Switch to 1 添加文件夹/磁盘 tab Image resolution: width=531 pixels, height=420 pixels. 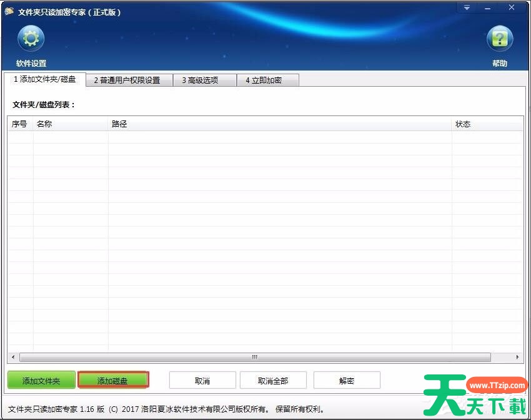pyautogui.click(x=45, y=79)
